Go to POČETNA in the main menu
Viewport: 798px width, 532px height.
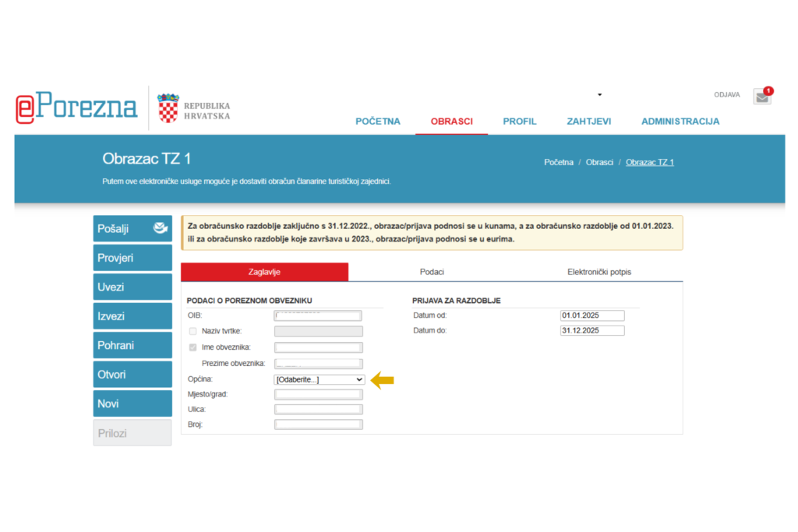coord(378,122)
